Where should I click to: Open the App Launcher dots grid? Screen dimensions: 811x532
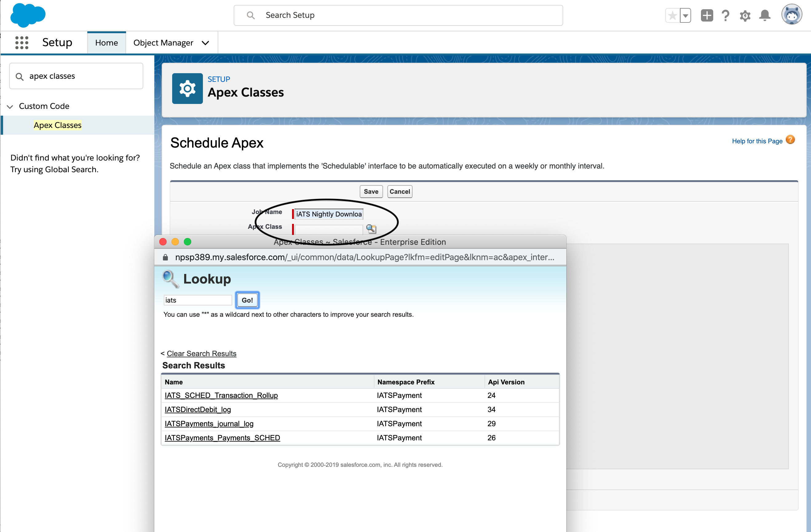(x=22, y=43)
